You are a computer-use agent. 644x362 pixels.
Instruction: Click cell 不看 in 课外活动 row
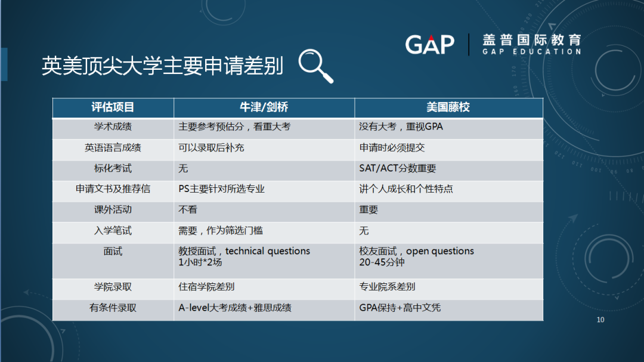(x=264, y=212)
